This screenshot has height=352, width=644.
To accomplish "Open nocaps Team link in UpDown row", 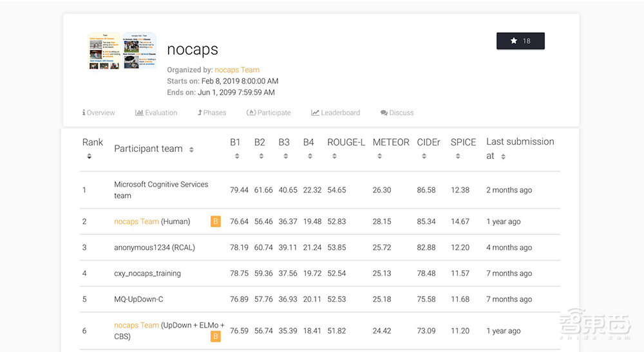I will pyautogui.click(x=137, y=325).
